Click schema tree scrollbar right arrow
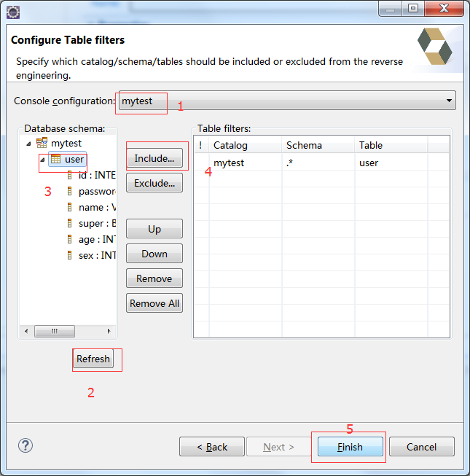This screenshot has height=476, width=470. (109, 331)
